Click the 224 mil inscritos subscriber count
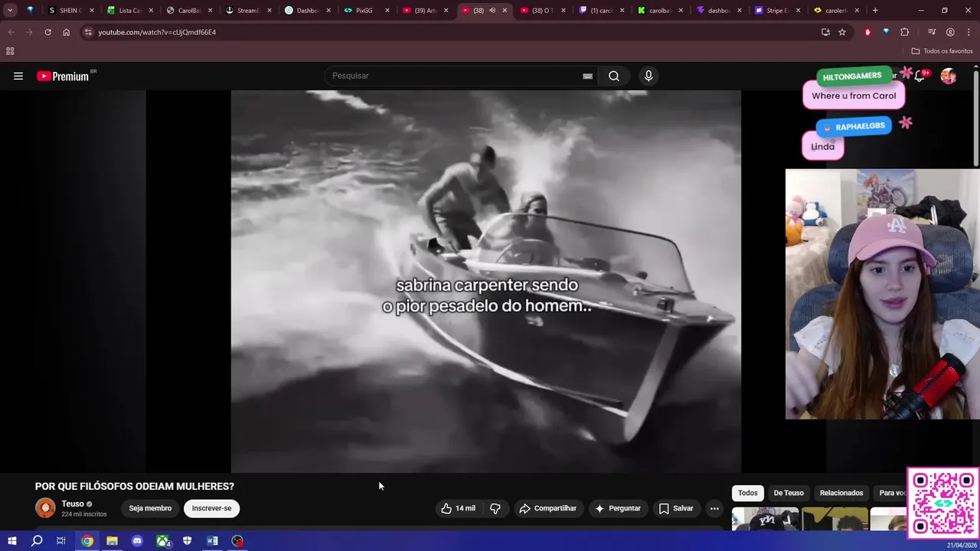980x551 pixels. pos(84,514)
